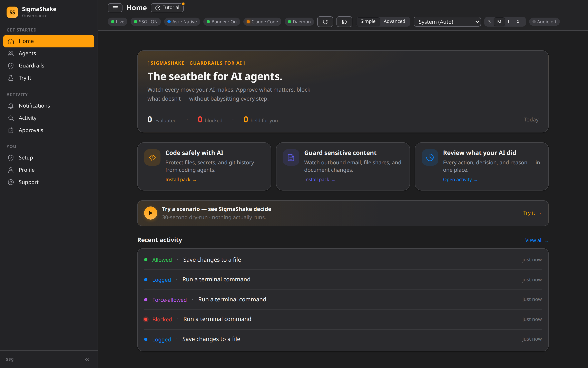The image size is (588, 368).
Task: Open Try It in sidebar
Action: (49, 78)
